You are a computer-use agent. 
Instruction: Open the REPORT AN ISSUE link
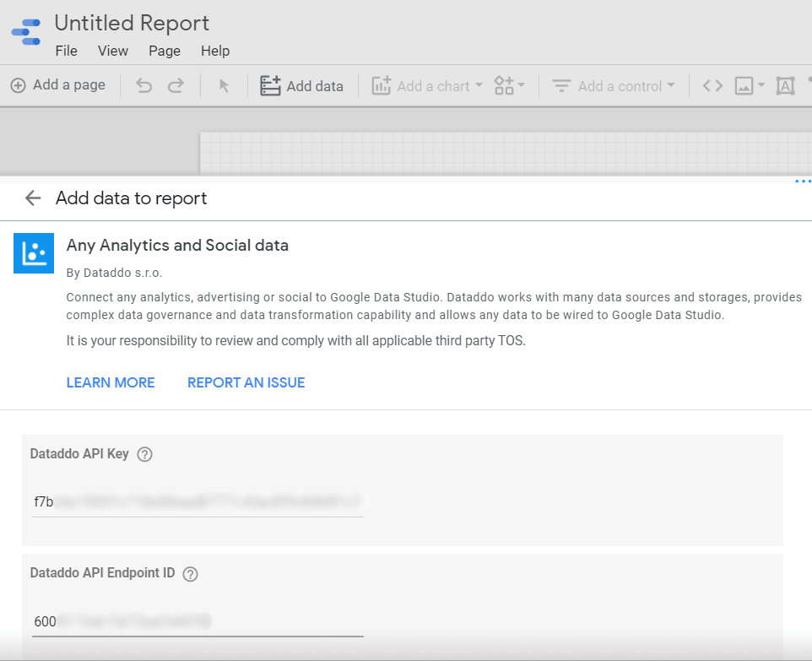pos(246,382)
